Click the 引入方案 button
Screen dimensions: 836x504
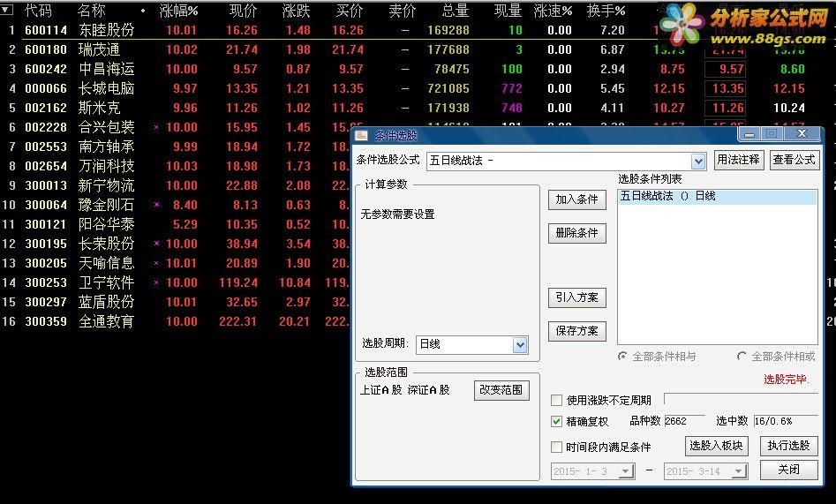[576, 297]
